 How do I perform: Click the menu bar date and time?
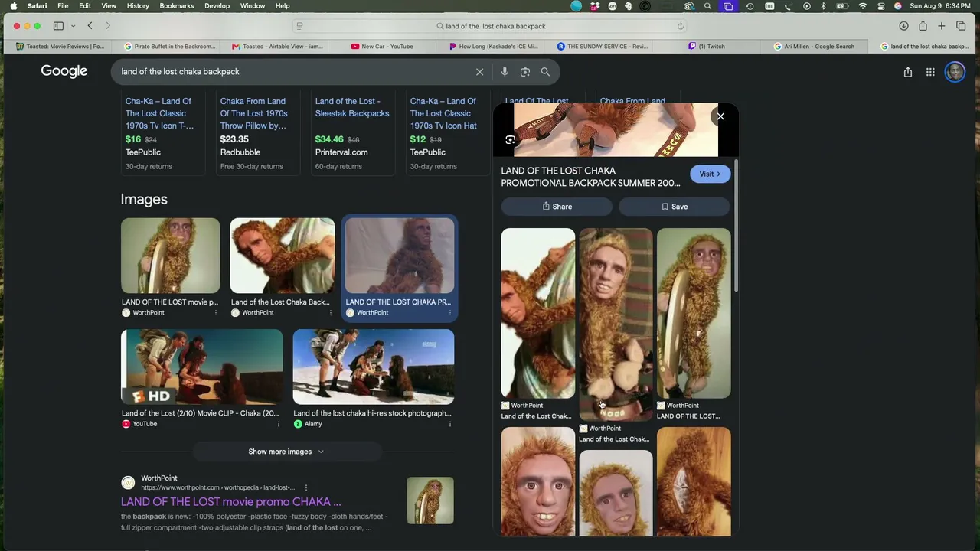point(941,6)
